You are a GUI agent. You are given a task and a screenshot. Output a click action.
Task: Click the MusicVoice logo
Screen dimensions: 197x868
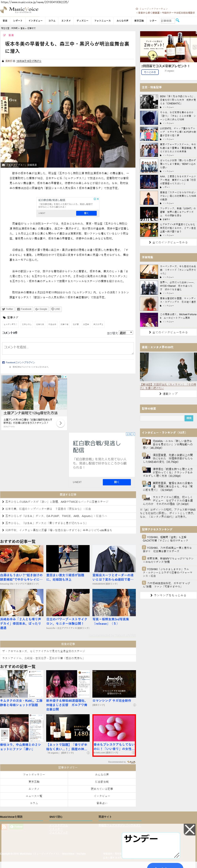20,9
